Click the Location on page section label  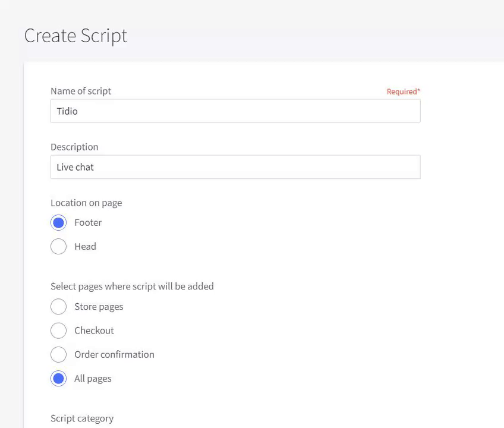coord(86,203)
